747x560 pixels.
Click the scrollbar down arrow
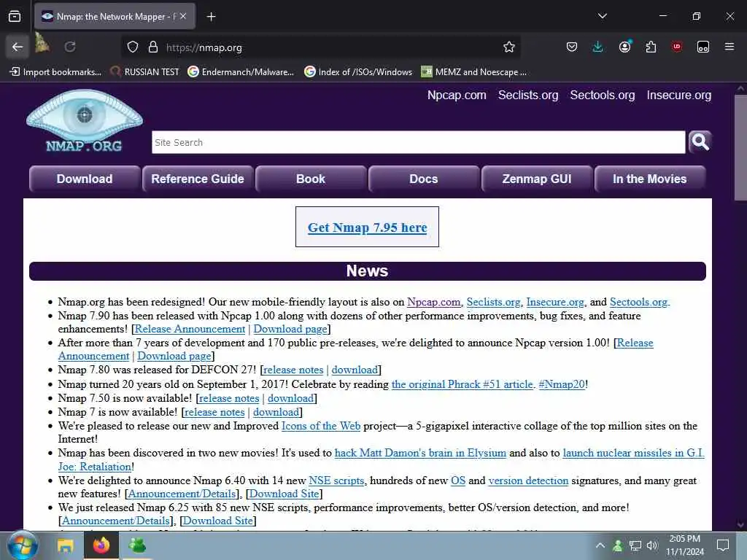740,525
